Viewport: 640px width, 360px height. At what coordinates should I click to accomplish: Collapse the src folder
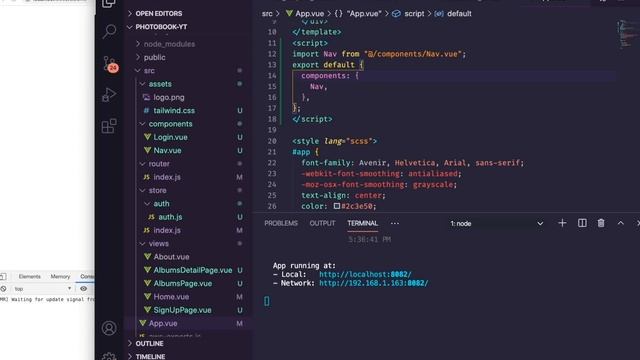149,71
